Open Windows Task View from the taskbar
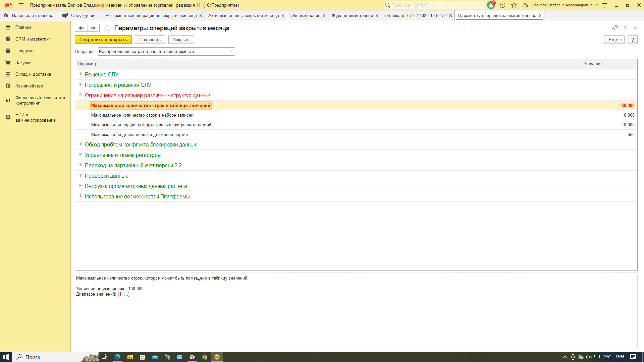 tap(105, 357)
